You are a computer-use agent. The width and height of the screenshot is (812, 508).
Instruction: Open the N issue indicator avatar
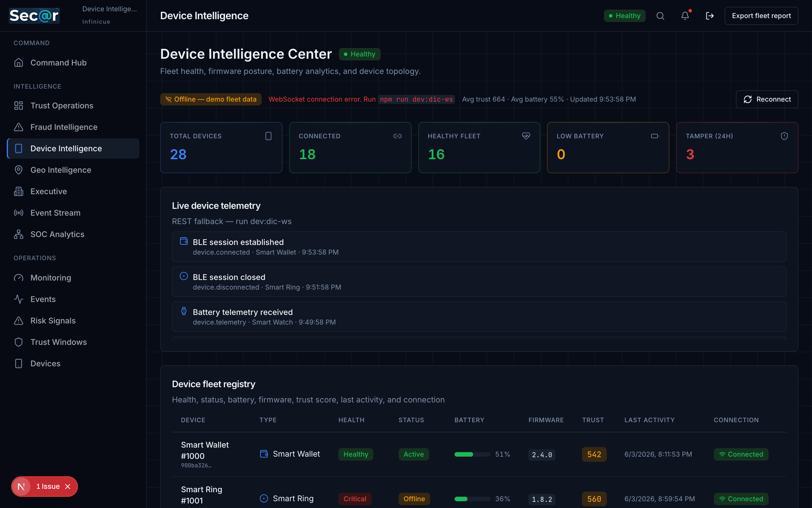pos(21,487)
